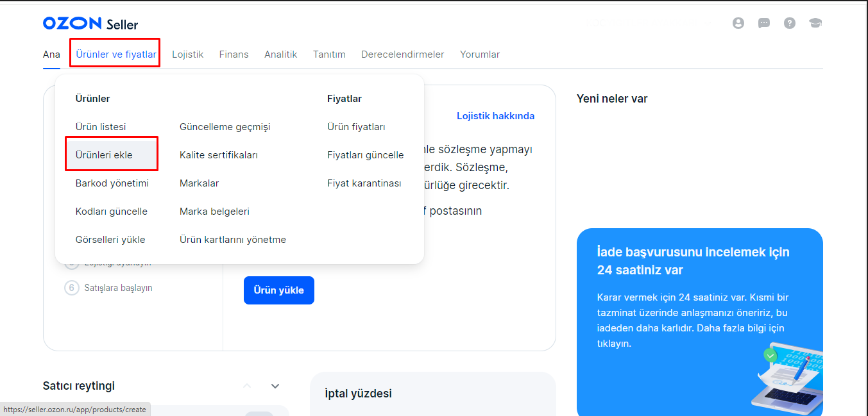Open the Derecelendirmeler tab
868x416 pixels.
403,54
